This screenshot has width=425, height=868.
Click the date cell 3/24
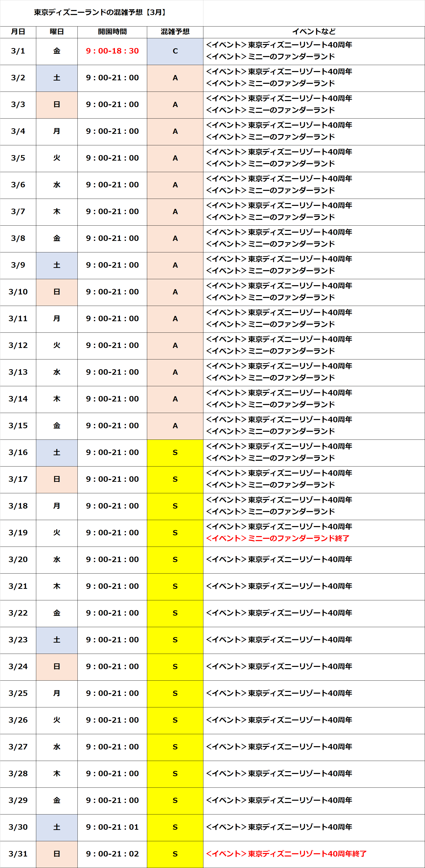point(18,667)
